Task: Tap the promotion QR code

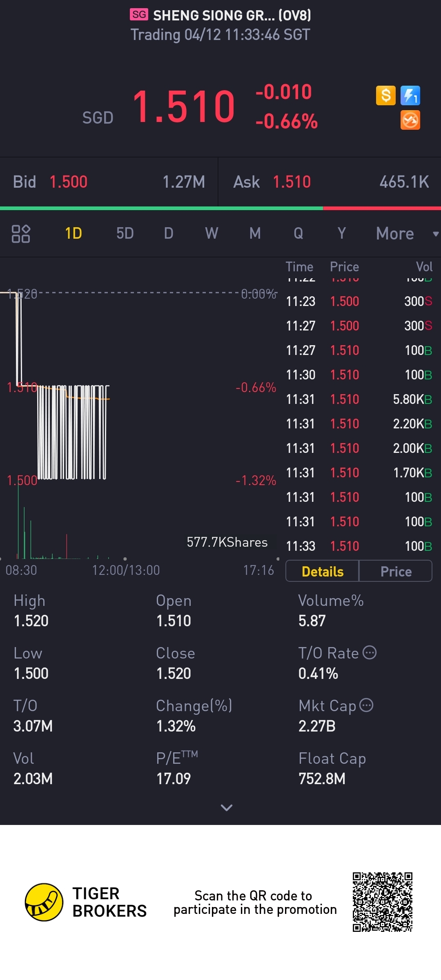Action: pyautogui.click(x=383, y=902)
